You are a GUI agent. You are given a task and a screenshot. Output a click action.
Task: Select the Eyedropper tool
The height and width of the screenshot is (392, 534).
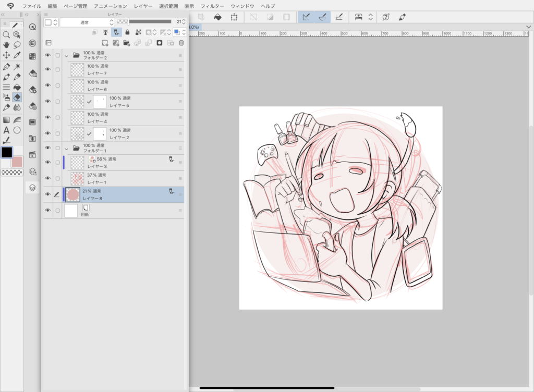click(x=17, y=55)
